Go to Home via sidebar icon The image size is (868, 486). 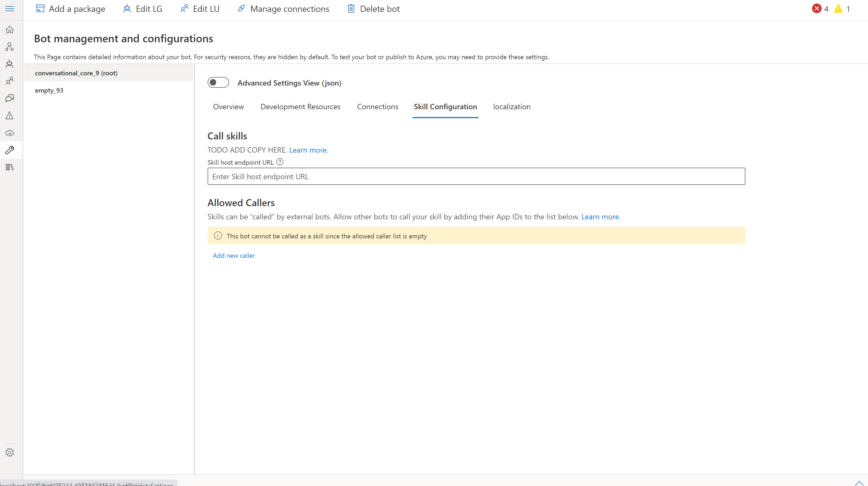(10, 30)
